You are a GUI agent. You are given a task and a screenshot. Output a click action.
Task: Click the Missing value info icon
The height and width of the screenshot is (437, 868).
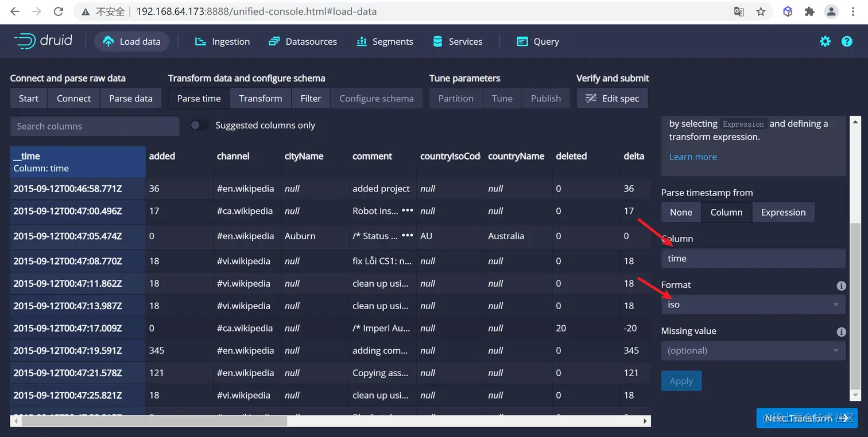pos(841,331)
